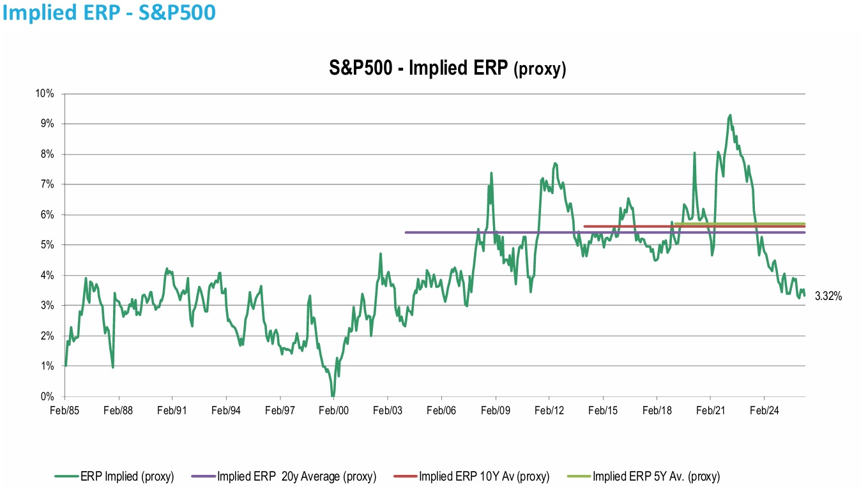Select the green ERP Implied legend line swatch
Screen dimensions: 868x487
point(67,476)
